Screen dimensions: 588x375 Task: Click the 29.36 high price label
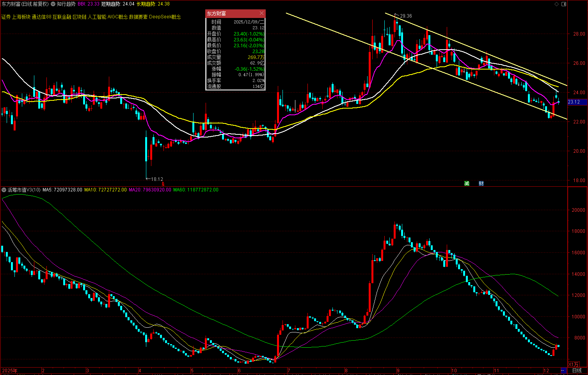(x=406, y=16)
